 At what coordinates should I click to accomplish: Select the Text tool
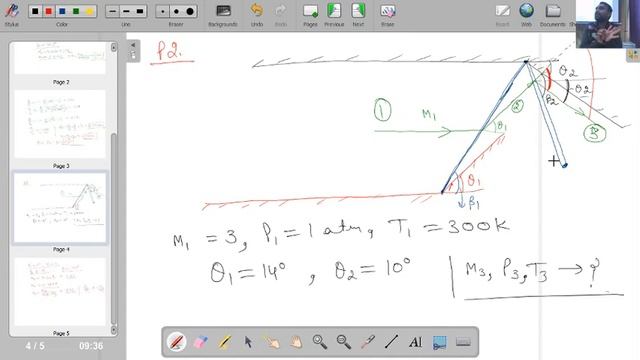(416, 342)
